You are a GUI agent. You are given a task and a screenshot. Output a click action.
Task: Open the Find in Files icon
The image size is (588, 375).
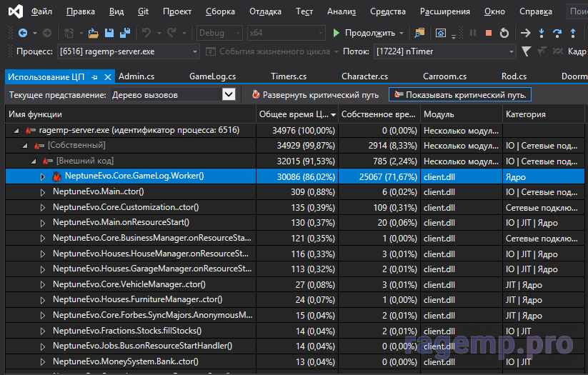[419, 33]
